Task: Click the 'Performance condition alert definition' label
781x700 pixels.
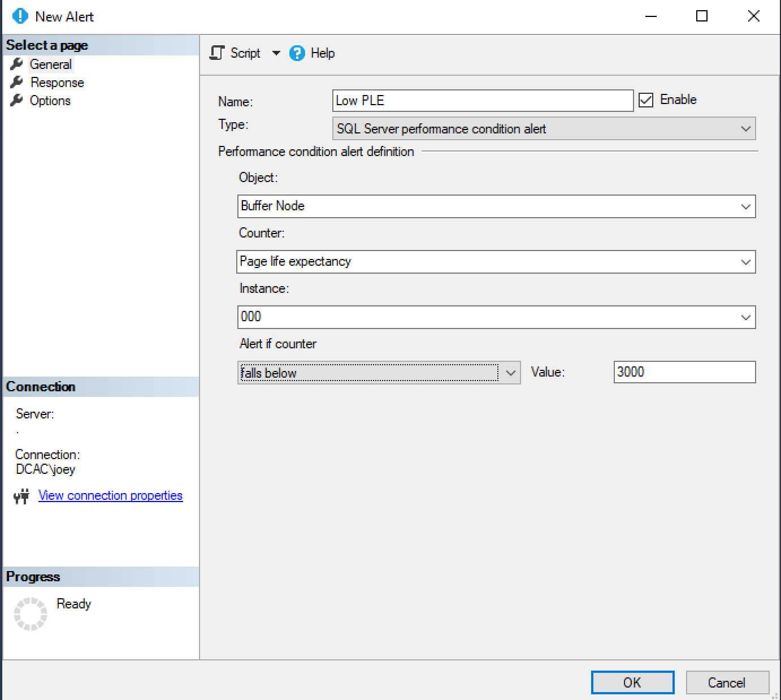Action: coord(316,152)
